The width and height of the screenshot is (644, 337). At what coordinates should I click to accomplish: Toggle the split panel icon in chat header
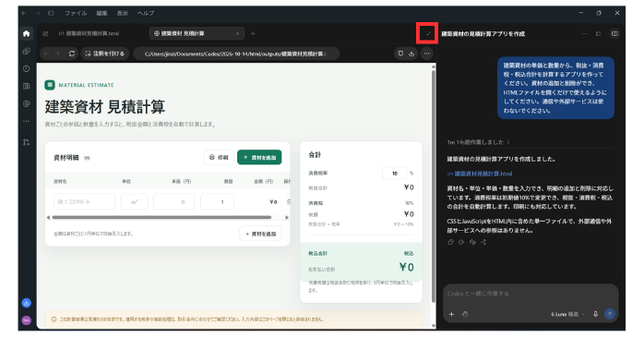(x=614, y=33)
